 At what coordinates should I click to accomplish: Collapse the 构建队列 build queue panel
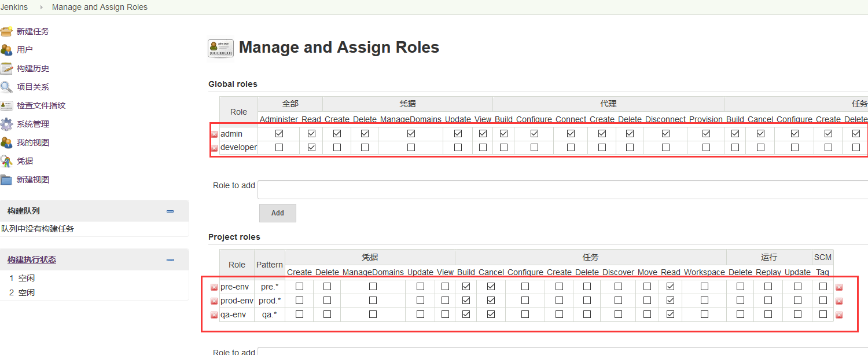[170, 211]
